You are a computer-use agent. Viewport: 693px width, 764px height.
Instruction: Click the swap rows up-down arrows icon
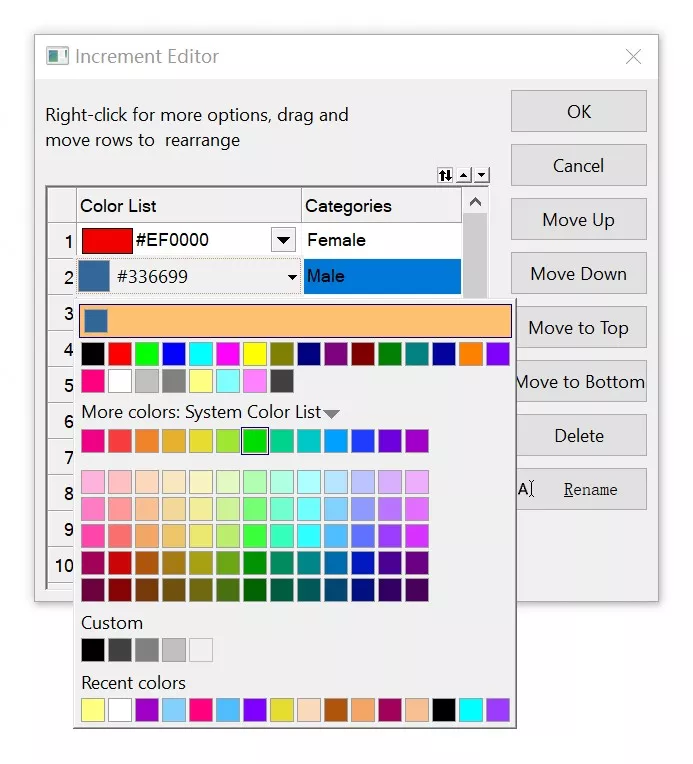pyautogui.click(x=445, y=175)
